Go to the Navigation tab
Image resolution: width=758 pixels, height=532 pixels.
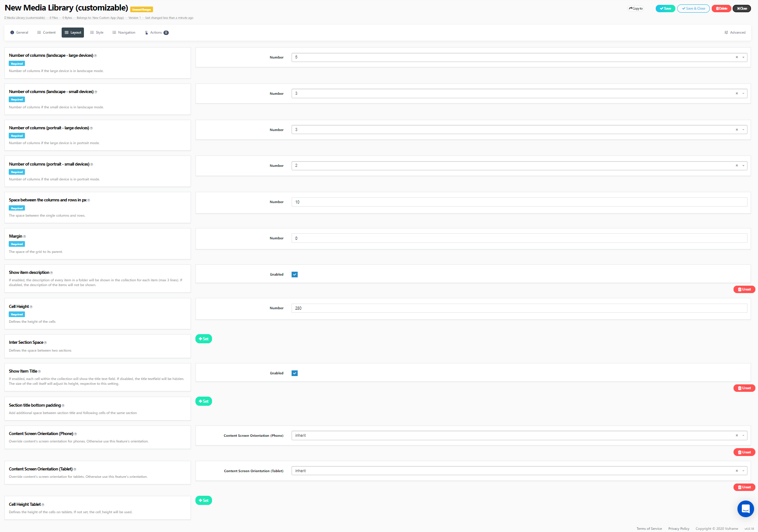124,33
